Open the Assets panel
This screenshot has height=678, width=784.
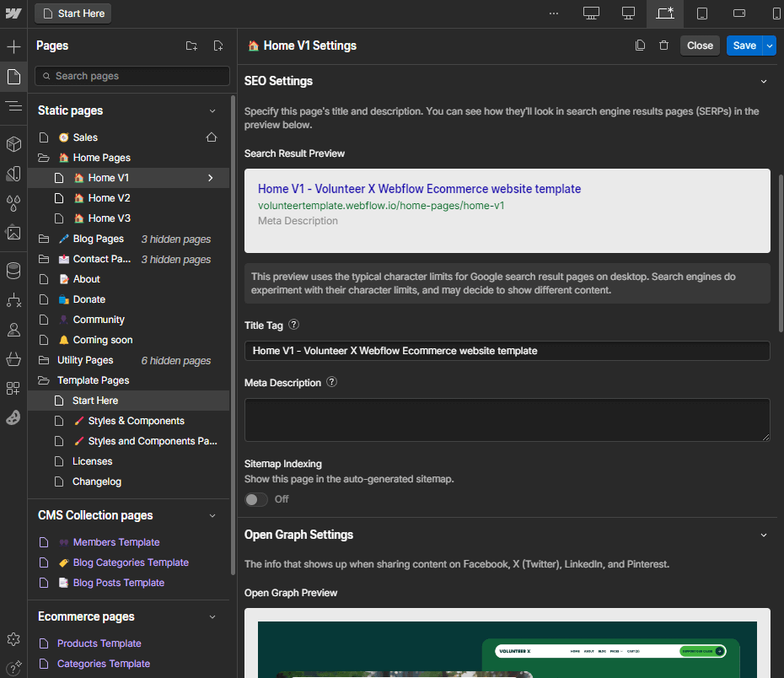tap(13, 233)
